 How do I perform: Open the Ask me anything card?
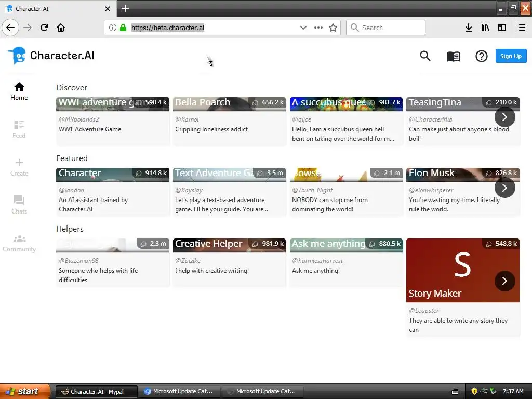(346, 262)
